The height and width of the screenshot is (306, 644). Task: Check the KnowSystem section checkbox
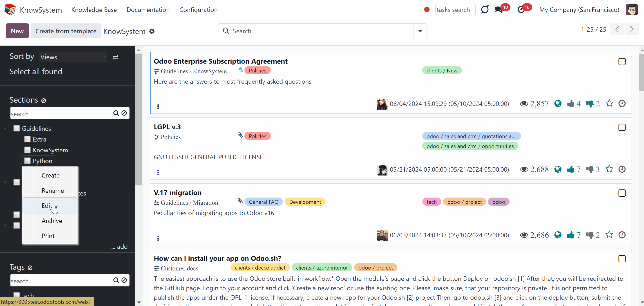27,150
